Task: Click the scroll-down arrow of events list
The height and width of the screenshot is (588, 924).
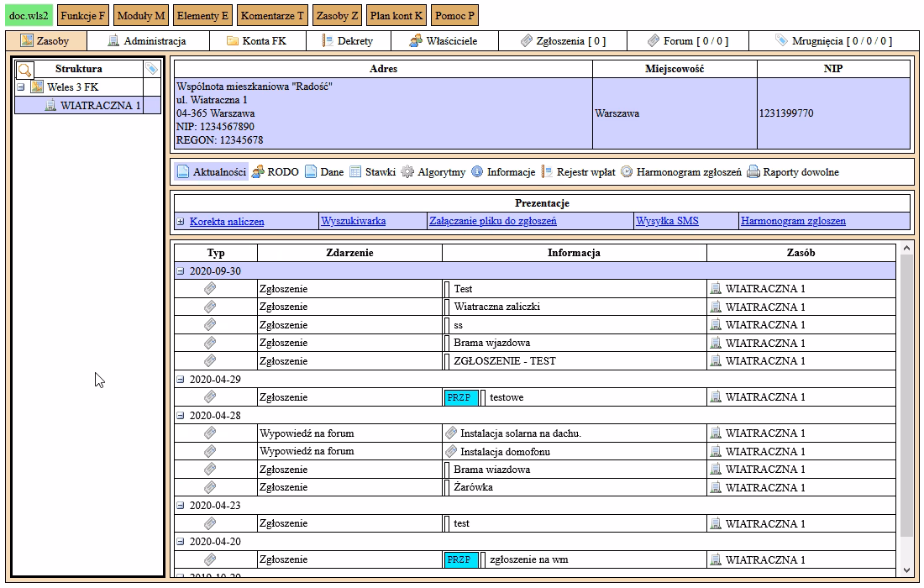Action: point(906,570)
